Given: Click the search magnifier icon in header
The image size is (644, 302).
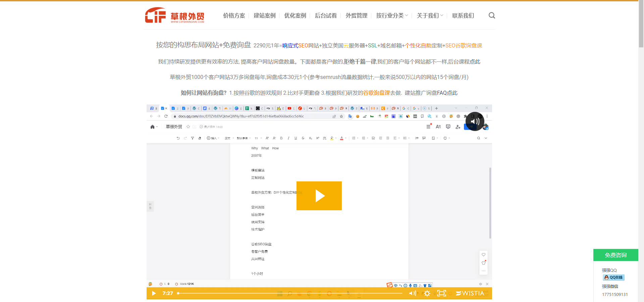Looking at the screenshot, I should pos(492,15).
